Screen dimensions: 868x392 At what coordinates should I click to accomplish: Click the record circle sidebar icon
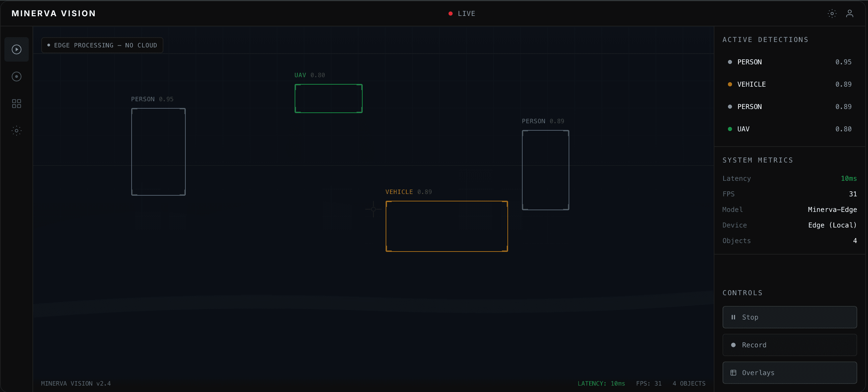(x=17, y=77)
